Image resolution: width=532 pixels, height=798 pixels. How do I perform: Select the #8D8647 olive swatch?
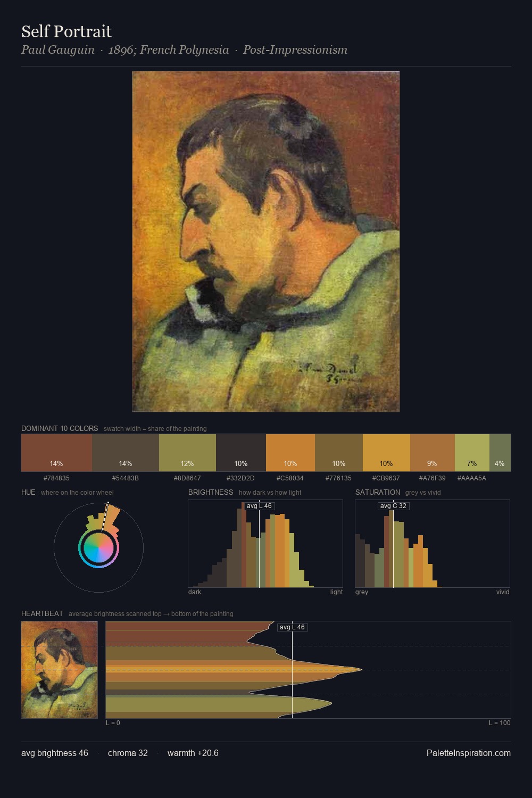pyautogui.click(x=187, y=453)
